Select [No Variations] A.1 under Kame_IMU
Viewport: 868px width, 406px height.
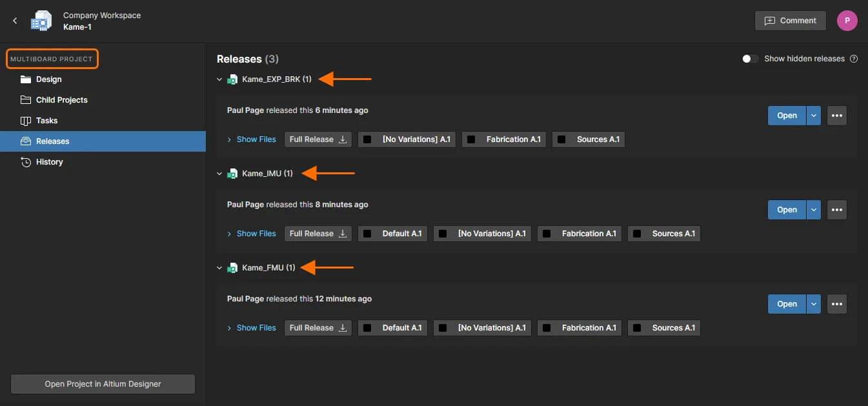pos(482,234)
